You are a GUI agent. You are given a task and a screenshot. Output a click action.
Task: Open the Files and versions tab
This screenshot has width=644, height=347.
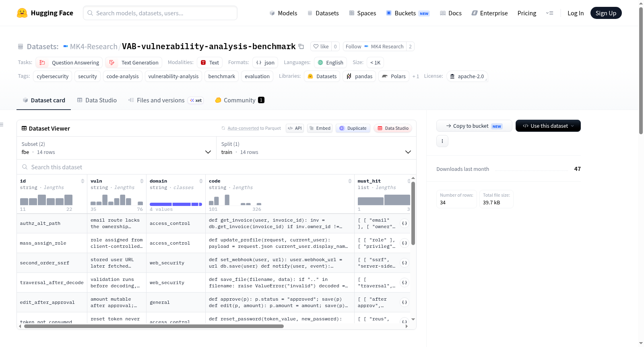click(x=165, y=100)
